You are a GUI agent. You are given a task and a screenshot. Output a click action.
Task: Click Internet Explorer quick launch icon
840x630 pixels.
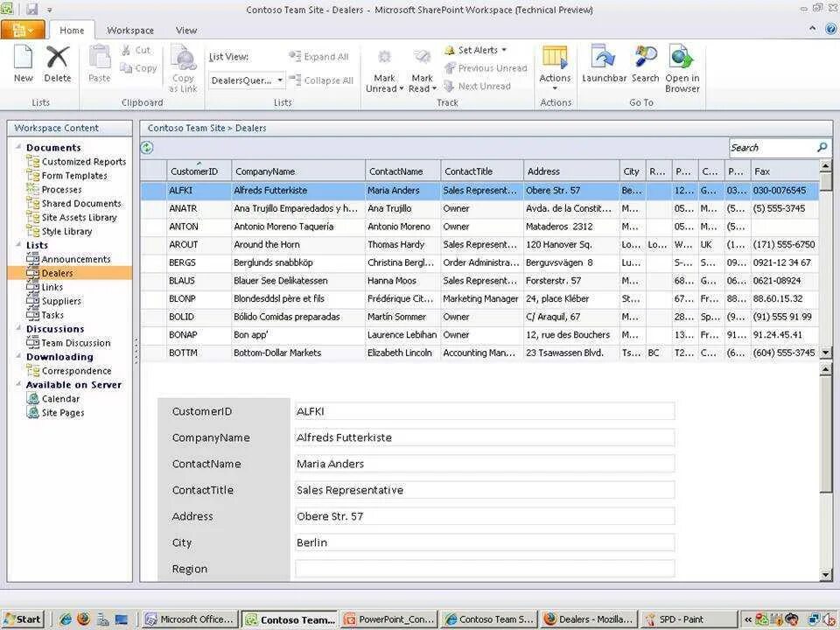[66, 619]
